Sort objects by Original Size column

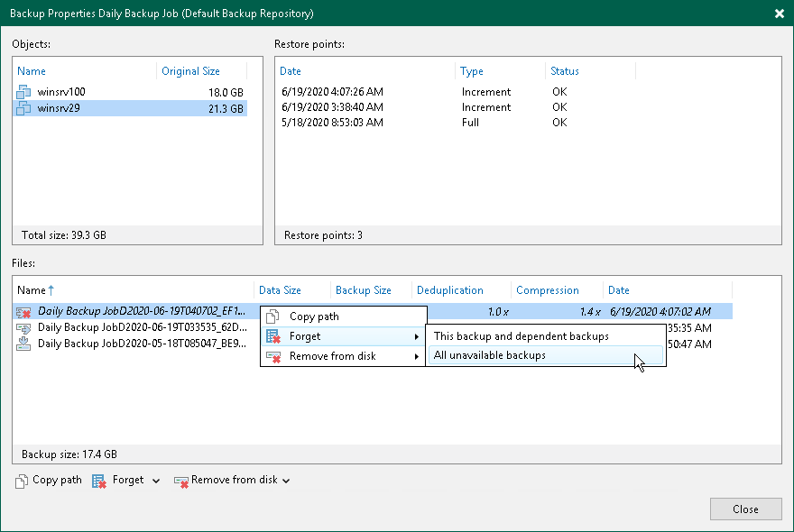point(189,71)
